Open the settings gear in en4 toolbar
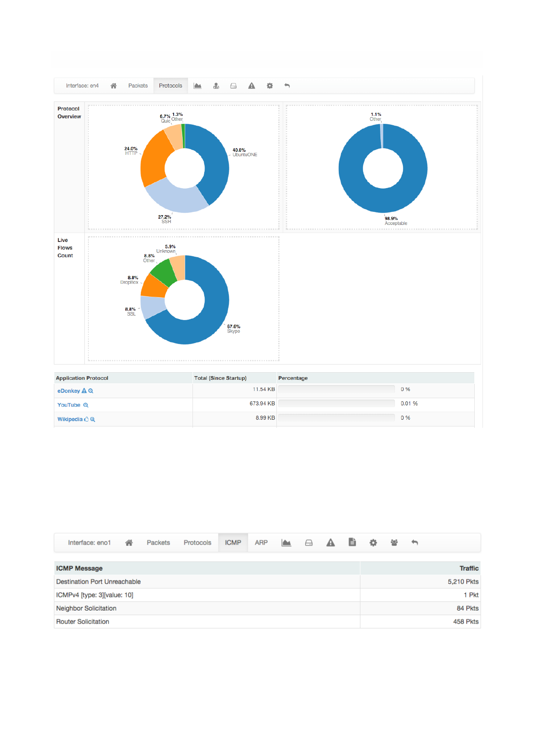This screenshot has height=756, width=534. pyautogui.click(x=270, y=86)
